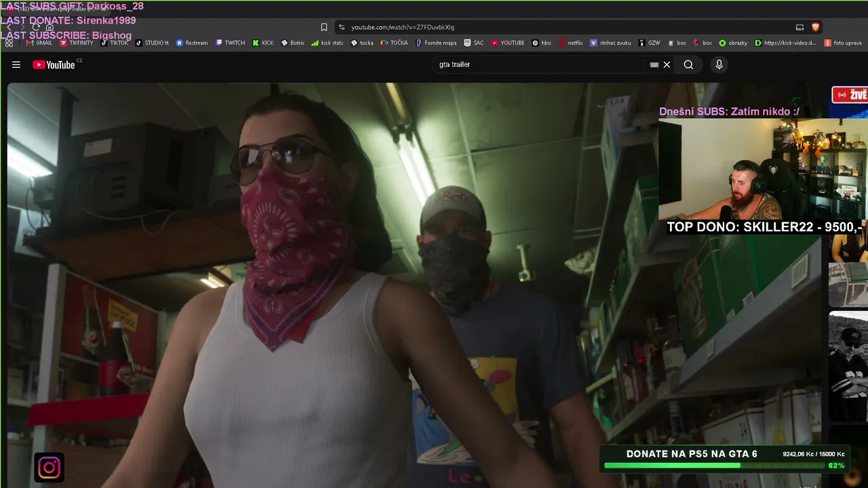Image resolution: width=868 pixels, height=488 pixels.
Task: Click the cast/install icon in address bar
Action: tap(800, 27)
